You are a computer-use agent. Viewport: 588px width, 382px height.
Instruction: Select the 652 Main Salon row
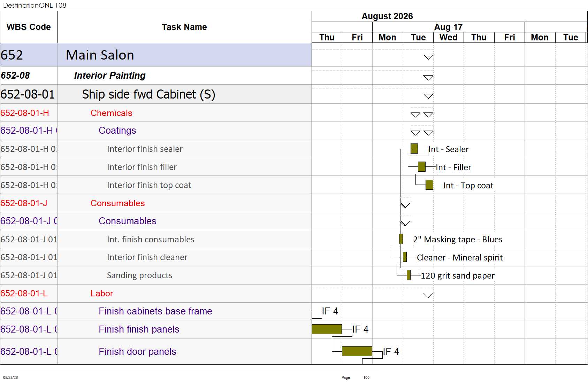(x=156, y=55)
